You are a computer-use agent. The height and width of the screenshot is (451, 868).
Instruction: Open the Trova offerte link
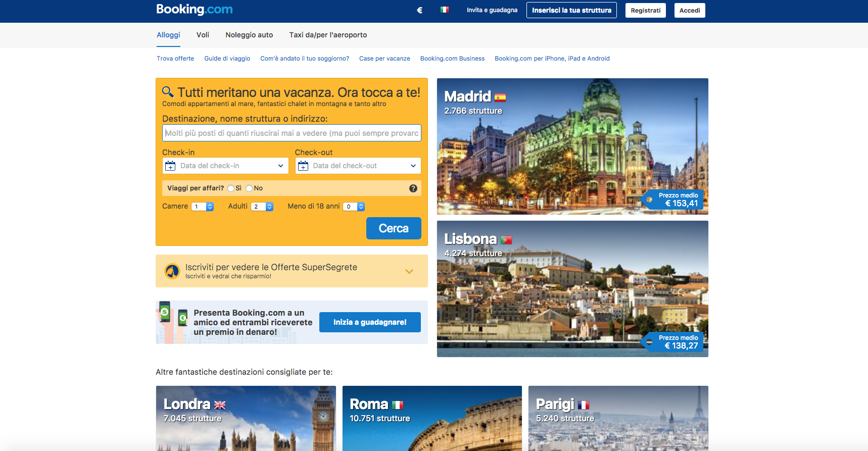pos(175,59)
